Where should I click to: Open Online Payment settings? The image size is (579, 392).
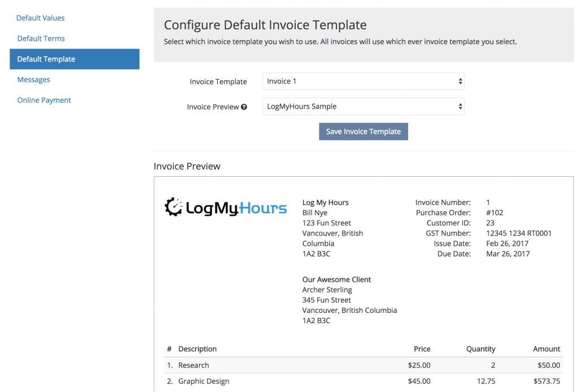pyautogui.click(x=44, y=99)
